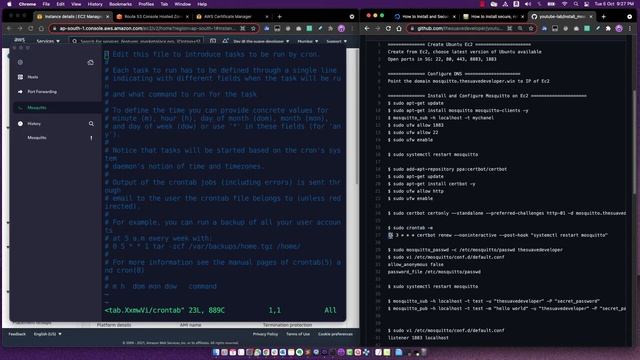Open Chrome menu in macOS menu bar

coord(27,4)
